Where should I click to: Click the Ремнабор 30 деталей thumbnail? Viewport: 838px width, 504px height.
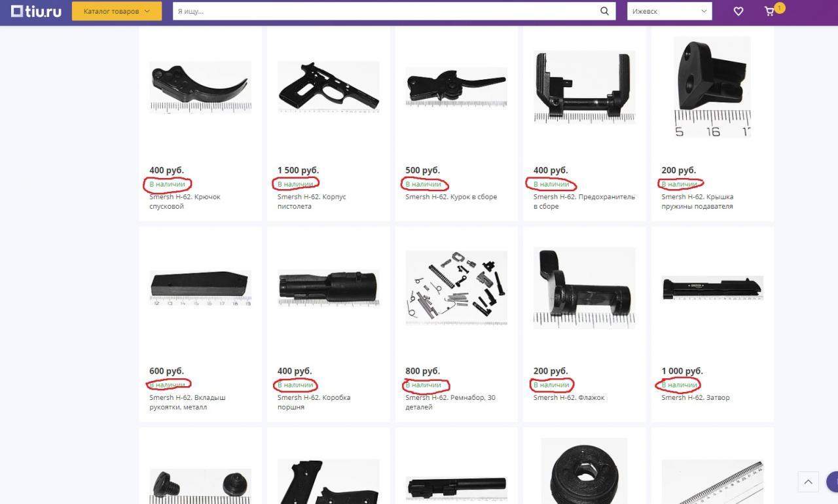[456, 288]
